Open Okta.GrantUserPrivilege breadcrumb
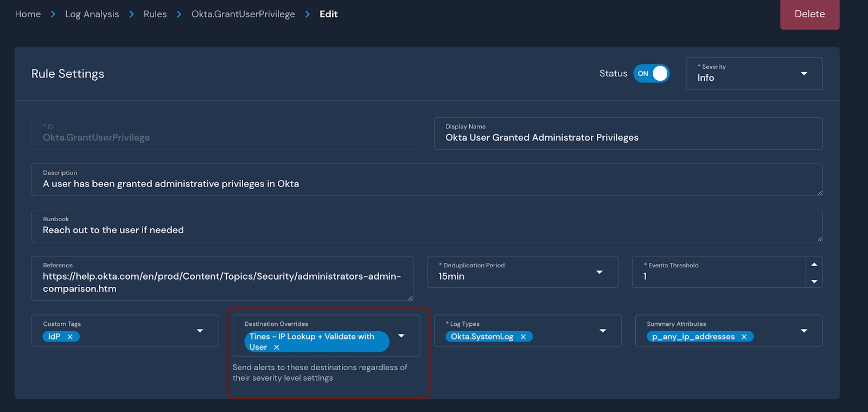This screenshot has height=412, width=868. coord(243,14)
